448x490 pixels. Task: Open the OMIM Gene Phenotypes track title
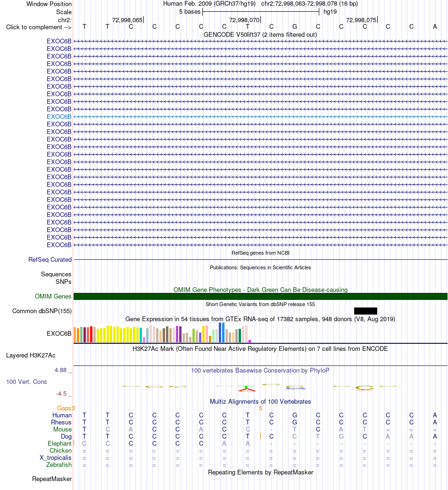coord(260,290)
